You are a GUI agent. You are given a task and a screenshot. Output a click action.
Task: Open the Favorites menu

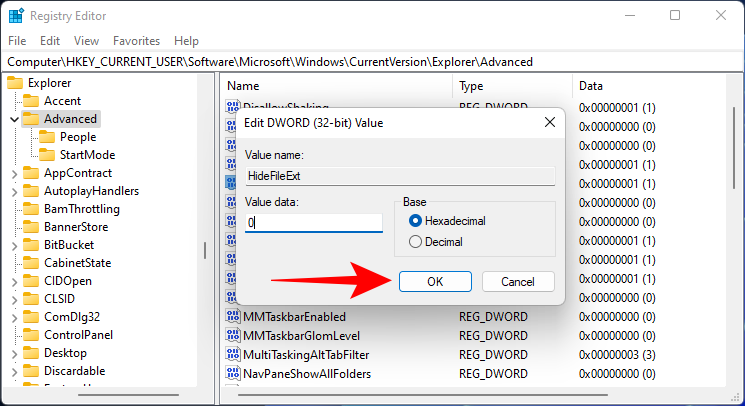[136, 41]
